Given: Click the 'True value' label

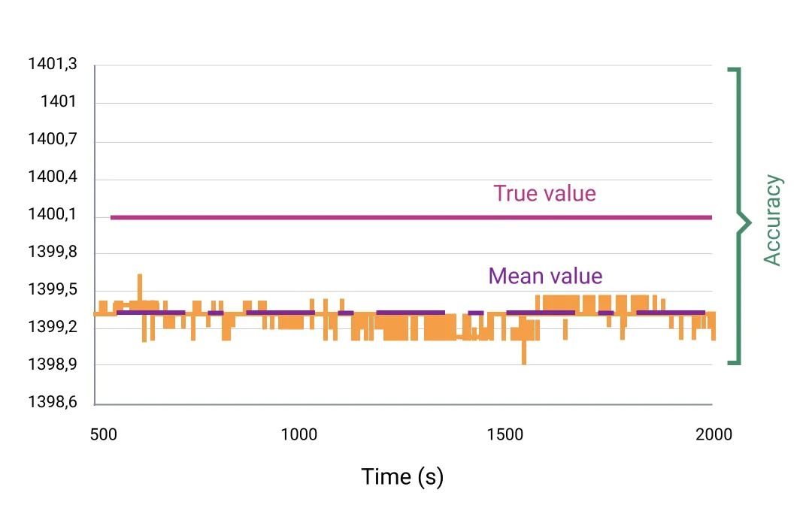Looking at the screenshot, I should tap(544, 194).
